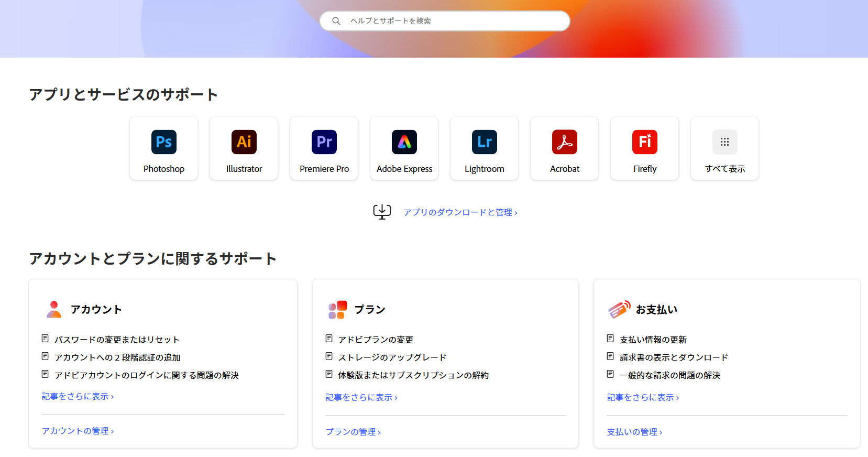Open the Premiere Pro support tile
Image resolution: width=868 pixels, height=457 pixels.
(x=324, y=148)
